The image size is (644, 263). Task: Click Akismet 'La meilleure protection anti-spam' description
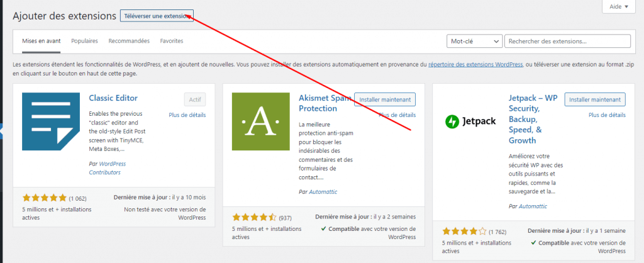tap(326, 152)
